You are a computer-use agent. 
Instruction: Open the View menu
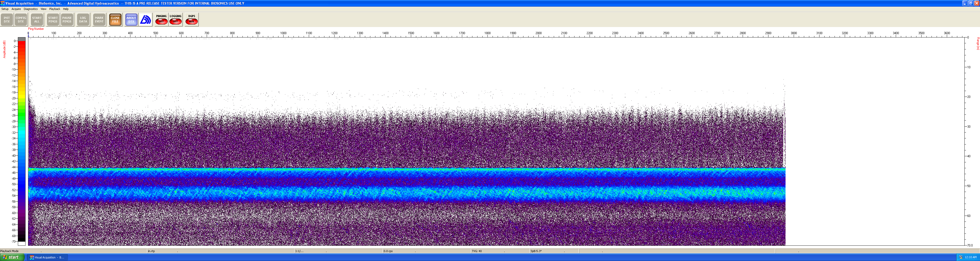43,9
